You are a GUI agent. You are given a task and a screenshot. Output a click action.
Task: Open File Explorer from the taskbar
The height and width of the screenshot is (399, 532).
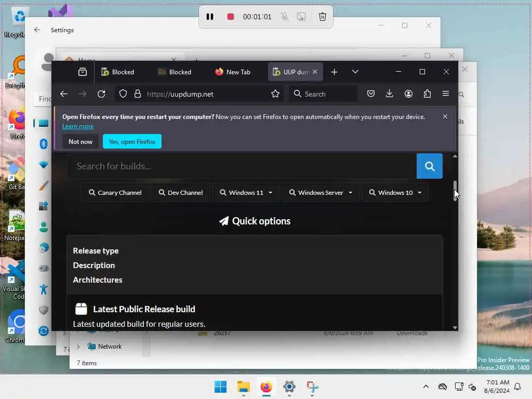click(x=243, y=387)
